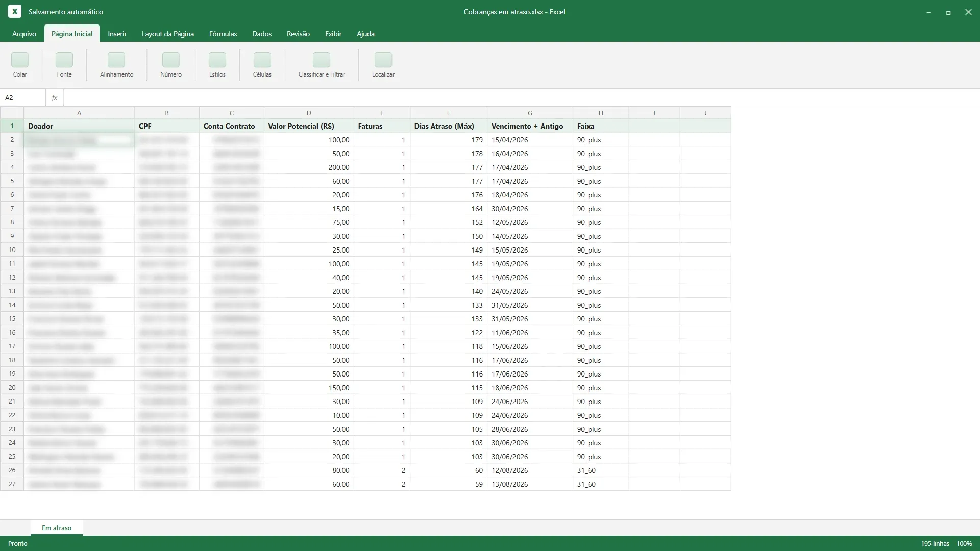Viewport: 980px width, 551px height.
Task: Toggle Salvamento automático in title bar
Action: click(x=66, y=12)
